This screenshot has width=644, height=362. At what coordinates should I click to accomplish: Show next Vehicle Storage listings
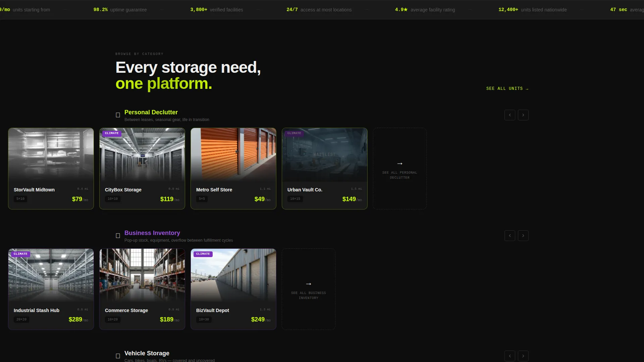pyautogui.click(x=523, y=356)
